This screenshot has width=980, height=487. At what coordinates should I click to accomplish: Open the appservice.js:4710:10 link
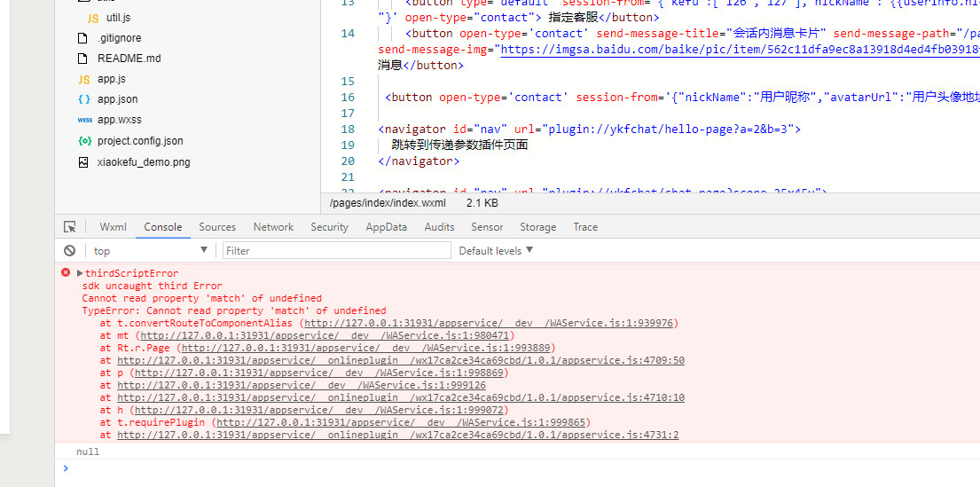(x=401, y=397)
